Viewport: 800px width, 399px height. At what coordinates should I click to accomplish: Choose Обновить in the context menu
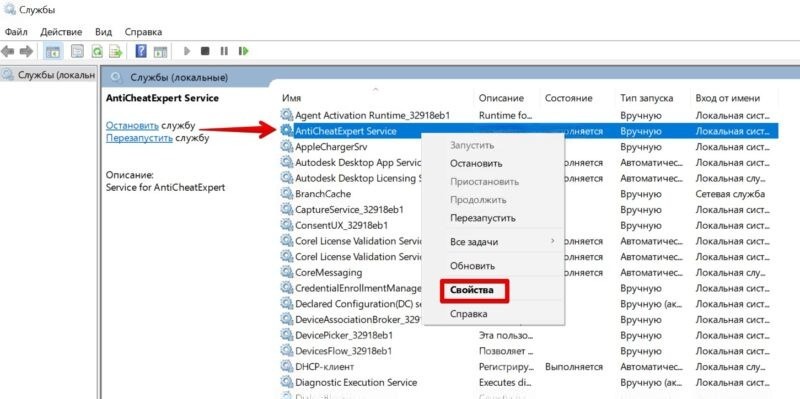(x=472, y=266)
